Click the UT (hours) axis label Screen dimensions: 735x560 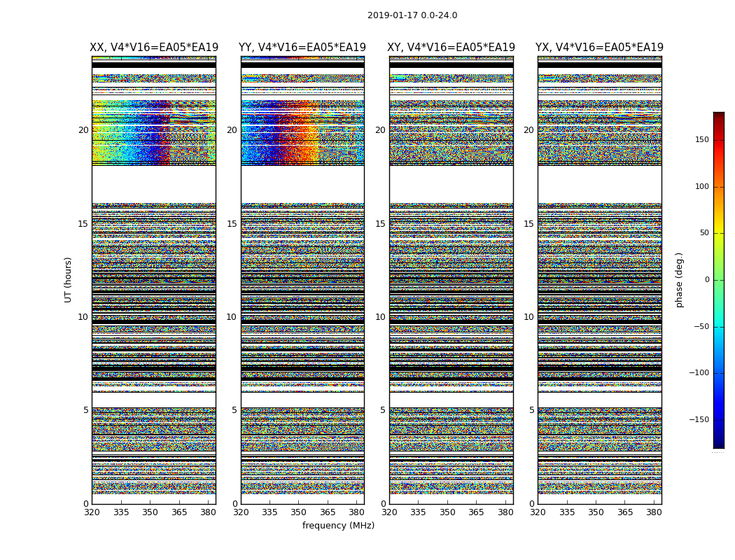68,280
